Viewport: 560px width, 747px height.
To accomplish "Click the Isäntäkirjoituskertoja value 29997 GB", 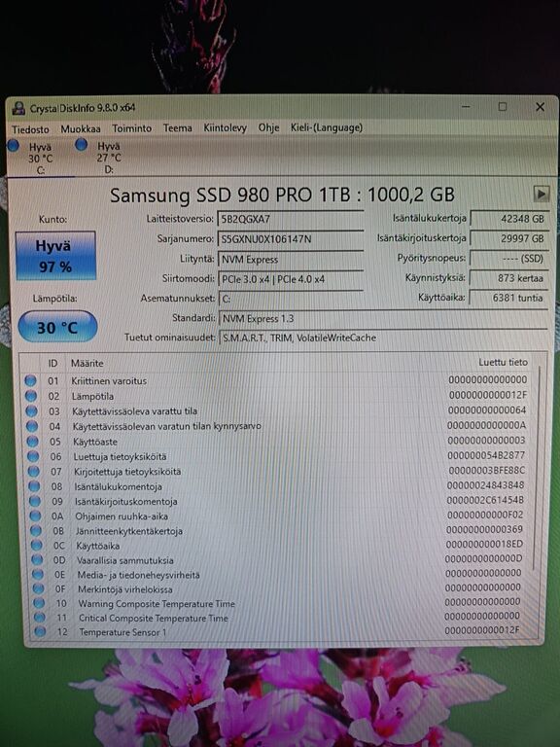I will [509, 238].
